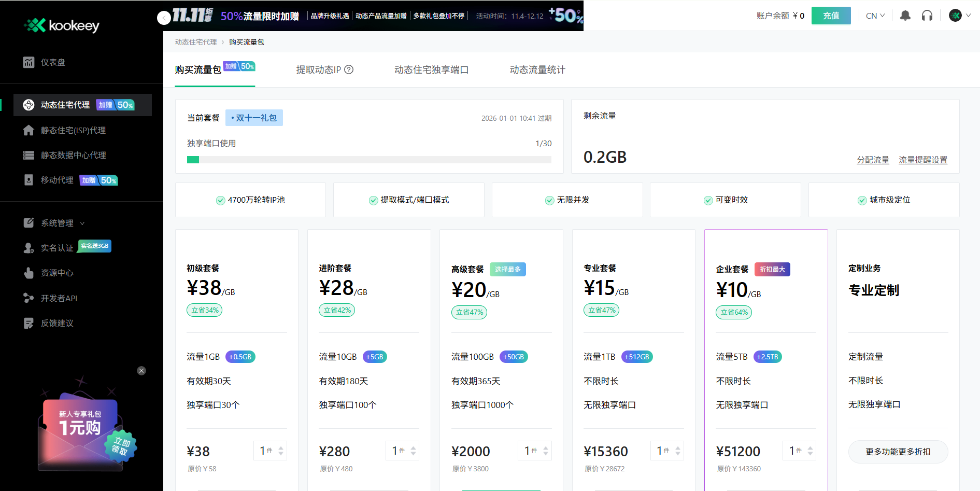
Task: Open the 开发者API section icon
Action: click(29, 298)
